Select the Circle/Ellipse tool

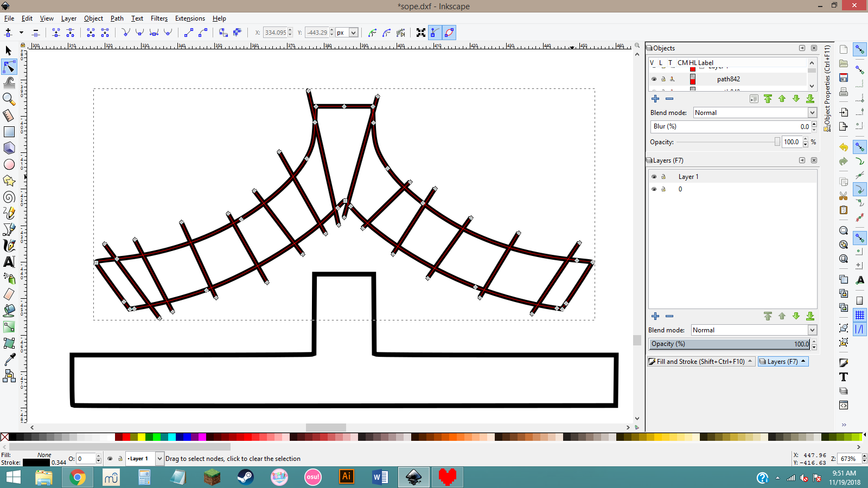[x=9, y=164]
